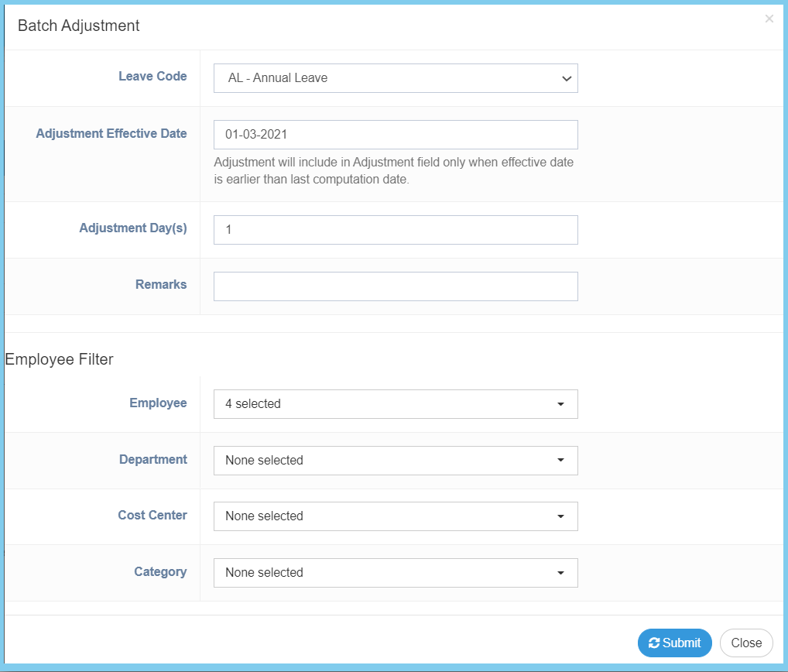Screen dimensions: 788x672
Task: Click into the empty Remarks field
Action: pos(396,286)
